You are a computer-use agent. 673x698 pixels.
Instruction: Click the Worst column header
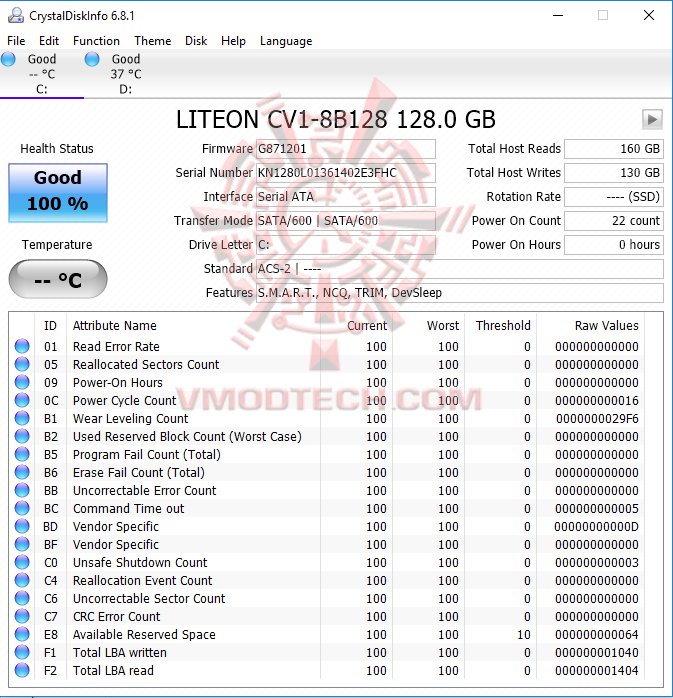point(428,326)
